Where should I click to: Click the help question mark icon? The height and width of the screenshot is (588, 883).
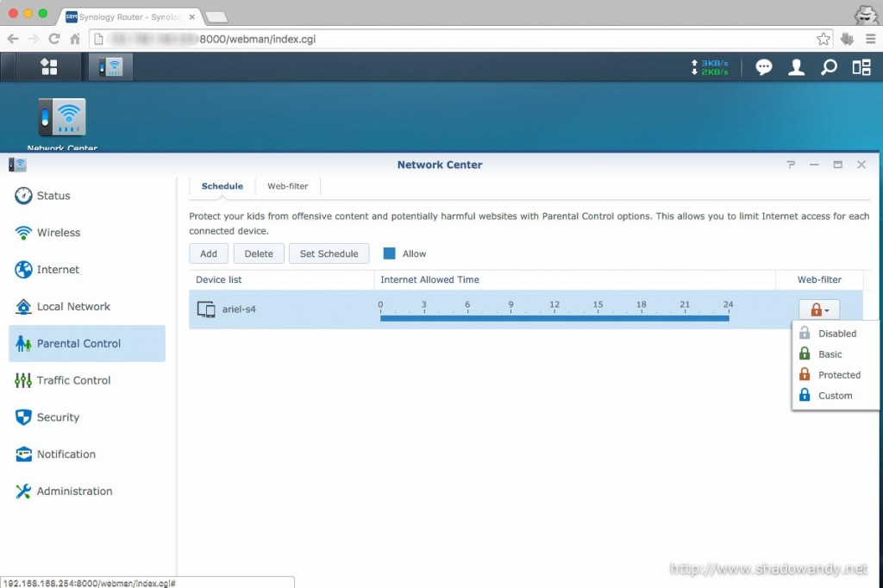(791, 165)
